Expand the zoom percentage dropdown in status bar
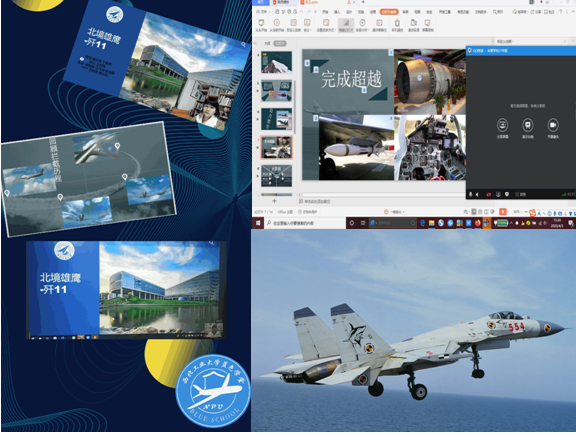This screenshot has width=576, height=433. click(518, 212)
